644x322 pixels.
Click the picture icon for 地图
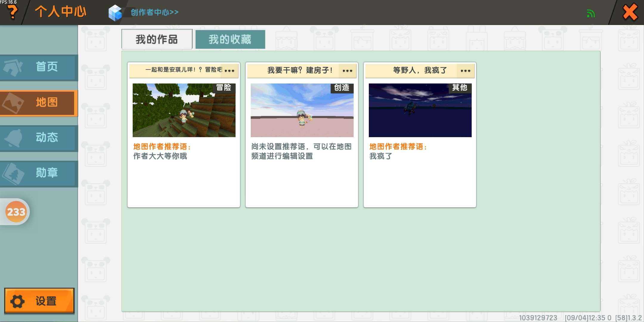click(x=13, y=103)
